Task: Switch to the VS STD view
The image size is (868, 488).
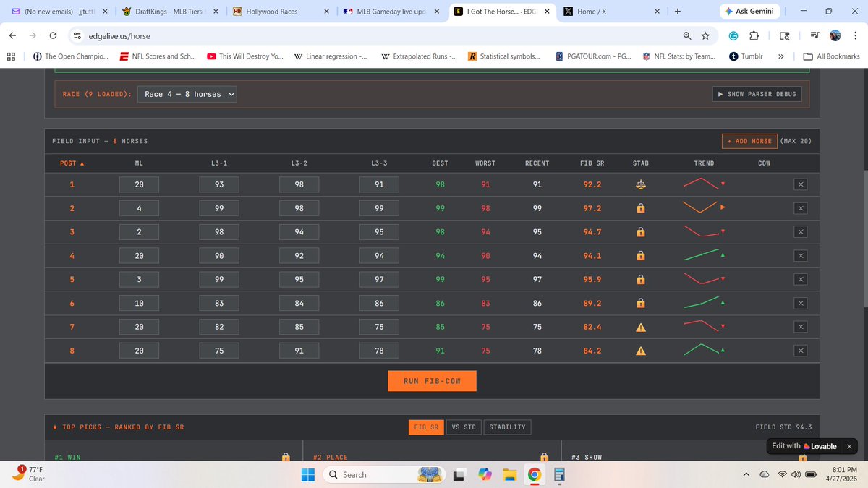Action: (463, 427)
